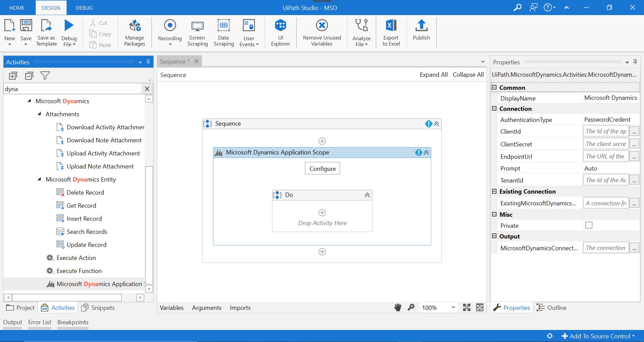Open the Project panel tab

[x=21, y=307]
